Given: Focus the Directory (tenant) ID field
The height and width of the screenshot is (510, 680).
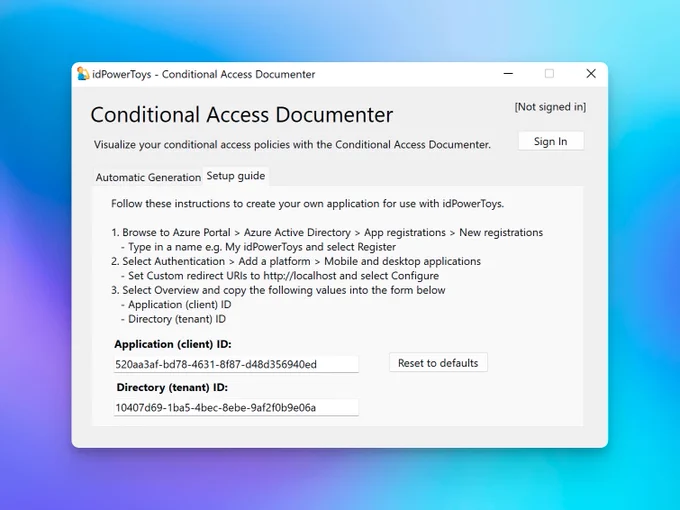Looking at the screenshot, I should (236, 407).
